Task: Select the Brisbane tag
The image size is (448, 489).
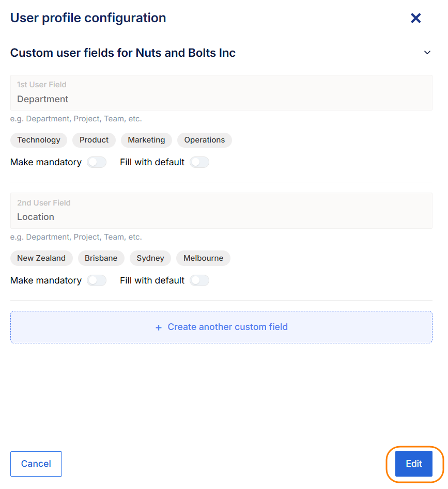Action: 101,258
